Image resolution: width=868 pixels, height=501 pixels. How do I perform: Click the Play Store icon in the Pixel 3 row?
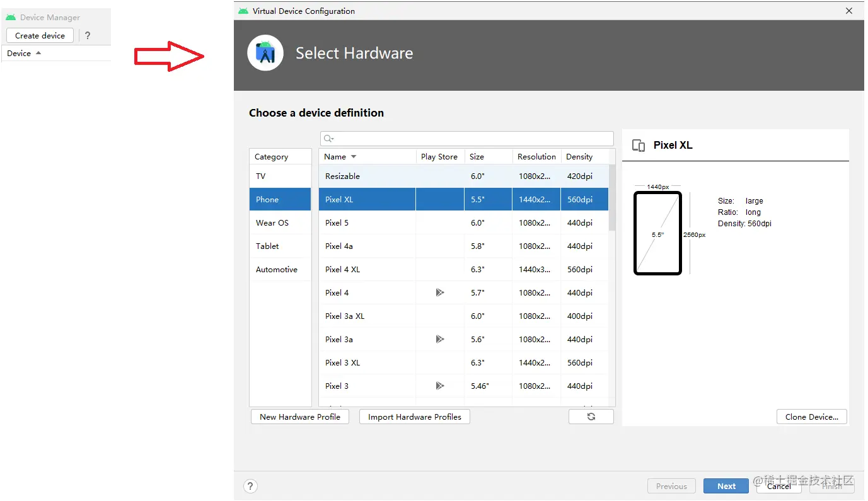pos(440,386)
